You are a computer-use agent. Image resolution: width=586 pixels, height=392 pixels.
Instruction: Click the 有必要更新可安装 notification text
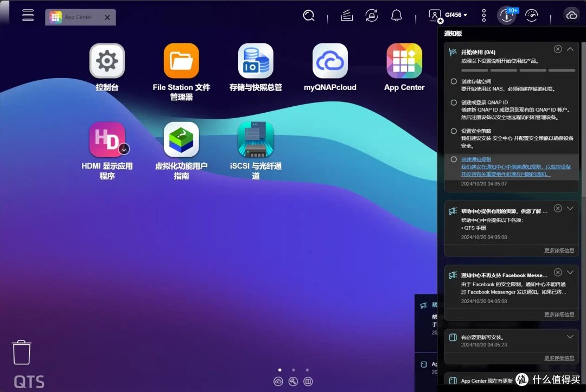coord(482,337)
